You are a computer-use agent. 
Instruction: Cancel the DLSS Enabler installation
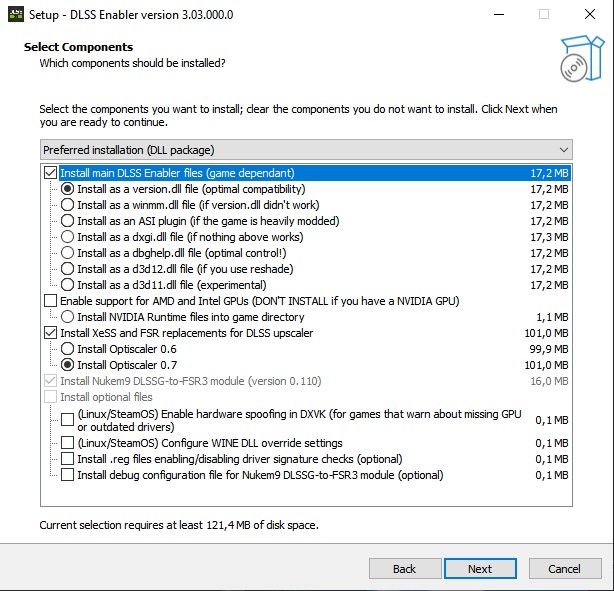565,569
